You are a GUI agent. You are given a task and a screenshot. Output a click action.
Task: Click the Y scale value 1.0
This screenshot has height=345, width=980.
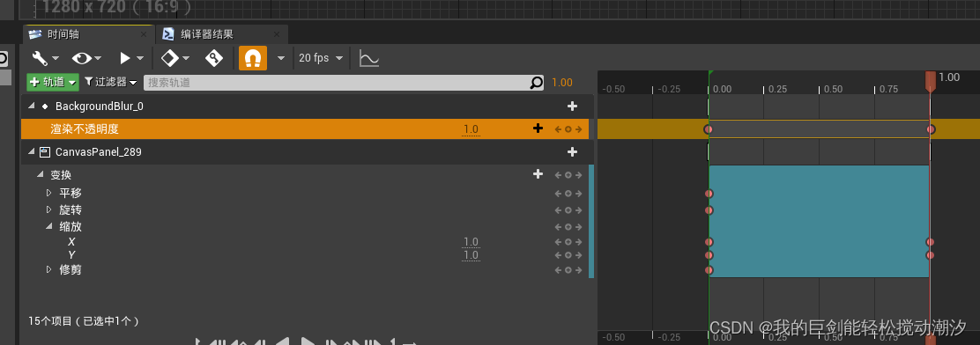471,255
